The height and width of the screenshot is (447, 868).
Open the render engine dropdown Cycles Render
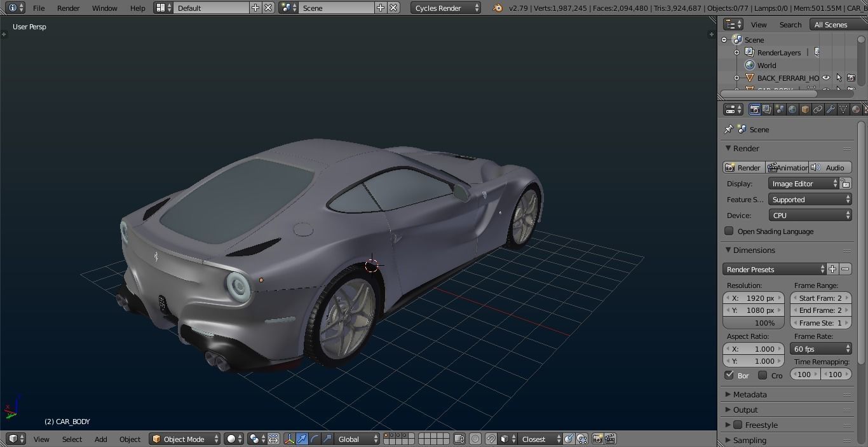(x=447, y=8)
